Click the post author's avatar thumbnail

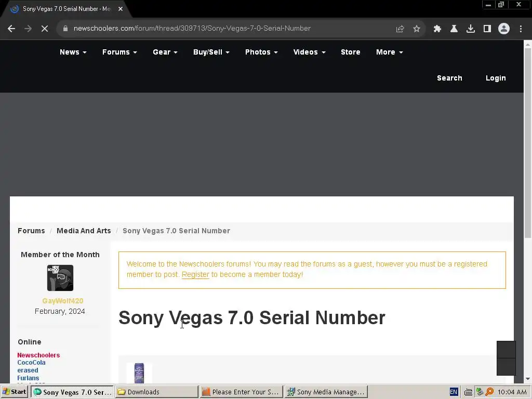point(139,373)
